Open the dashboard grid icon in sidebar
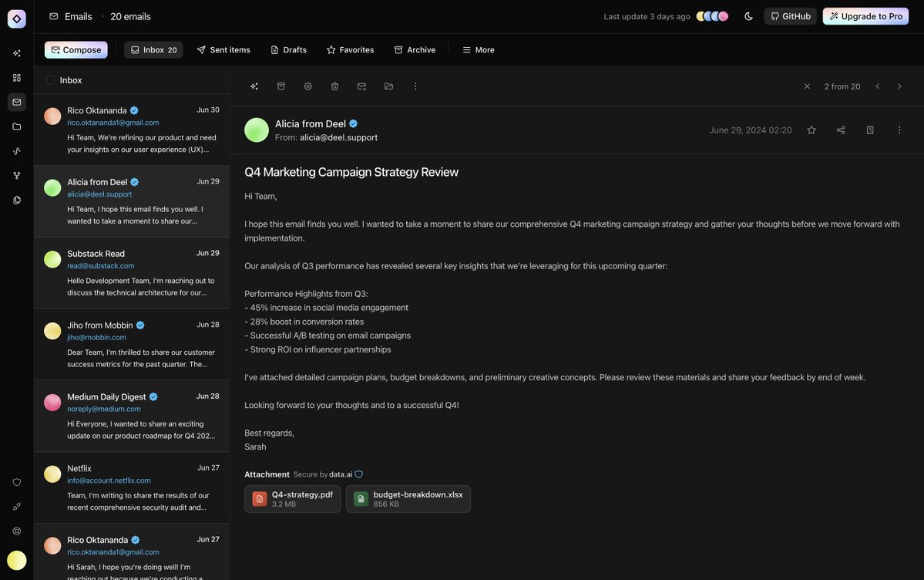924x580 pixels. (16, 78)
